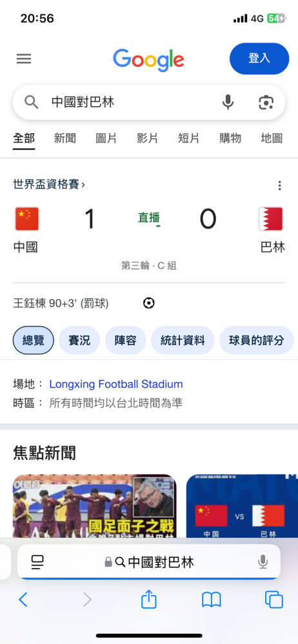Go back with Safari back arrow

point(23,600)
